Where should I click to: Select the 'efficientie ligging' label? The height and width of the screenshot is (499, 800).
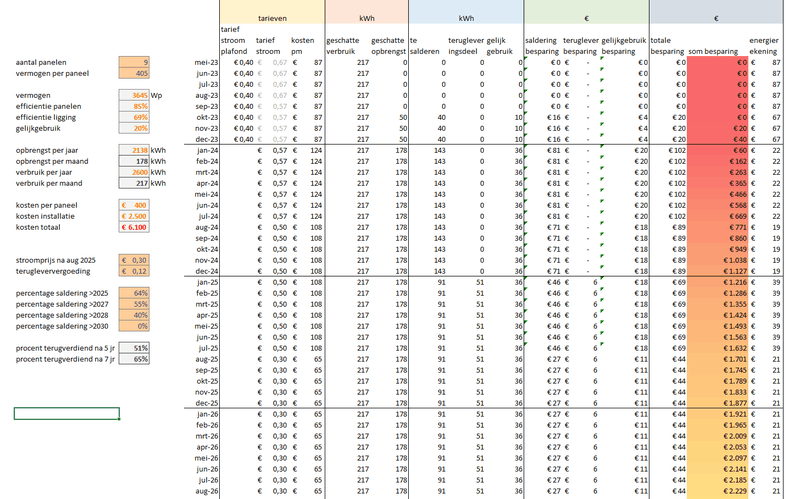tap(45, 117)
